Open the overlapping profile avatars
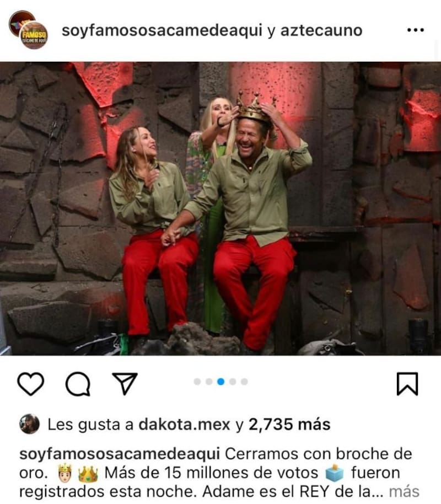The height and width of the screenshot is (504, 441). tap(28, 30)
